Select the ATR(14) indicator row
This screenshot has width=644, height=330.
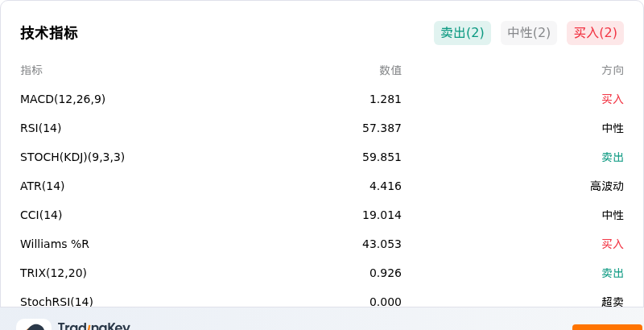point(322,187)
